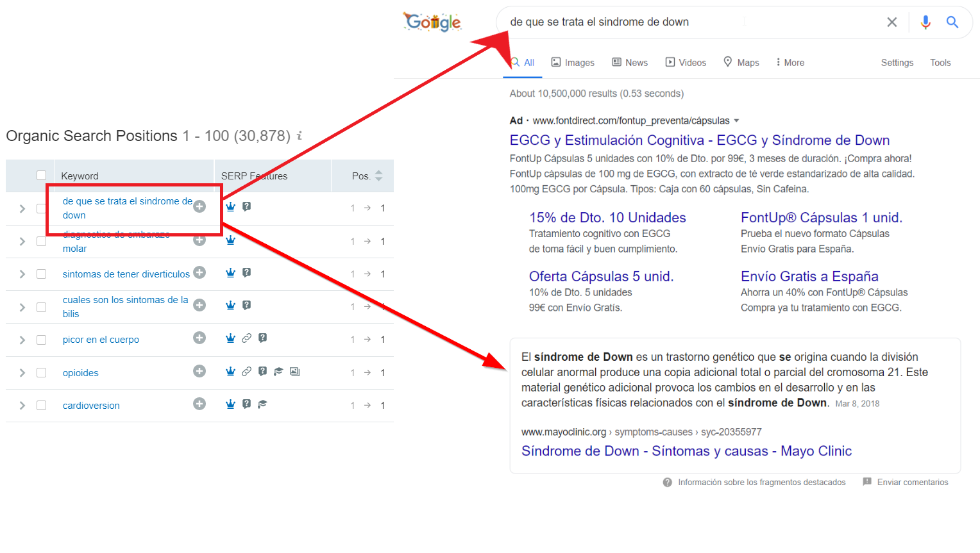The image size is (980, 553).
Task: Click the link icon in 'picor en el cuerpo' row
Action: [246, 338]
